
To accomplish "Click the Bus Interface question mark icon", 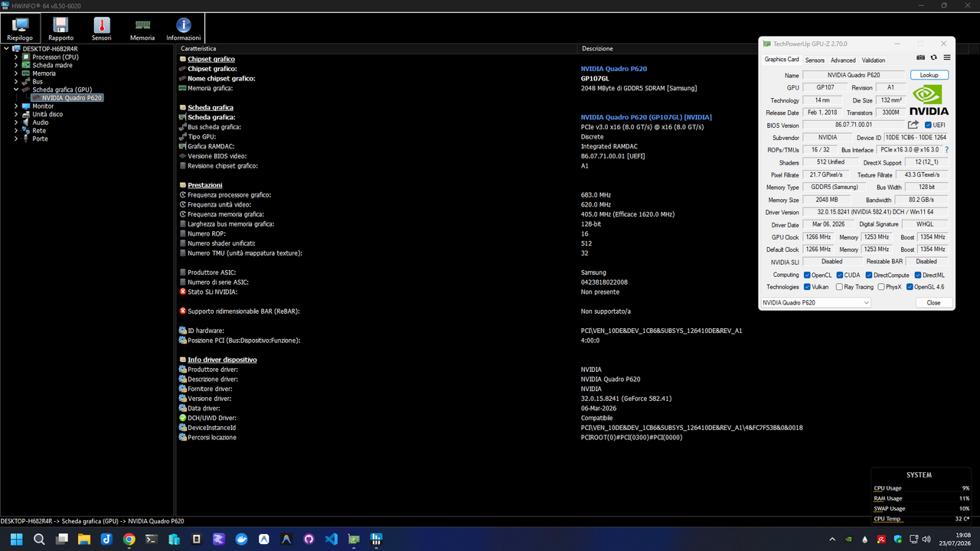I will 946,150.
